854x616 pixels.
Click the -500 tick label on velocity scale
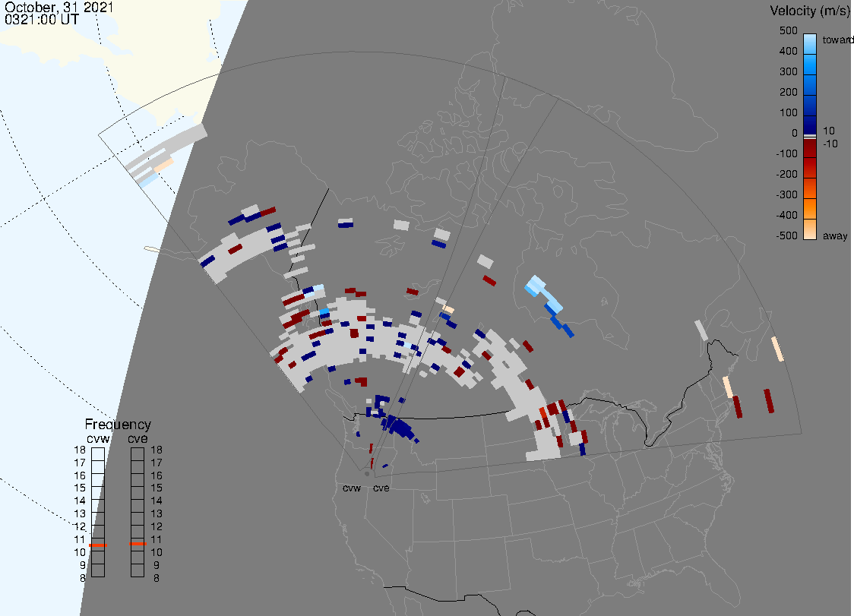[x=786, y=235]
